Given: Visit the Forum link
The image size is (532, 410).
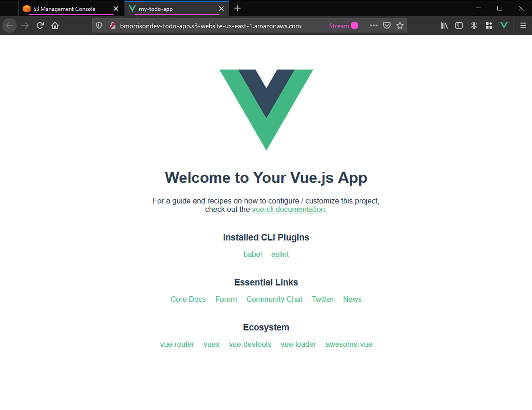Looking at the screenshot, I should (226, 299).
